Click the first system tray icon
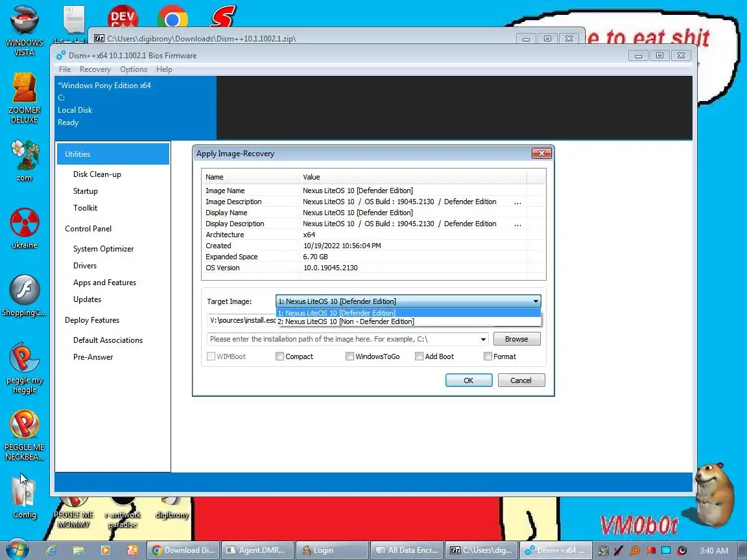Viewport: 747px width, 560px height. (603, 550)
